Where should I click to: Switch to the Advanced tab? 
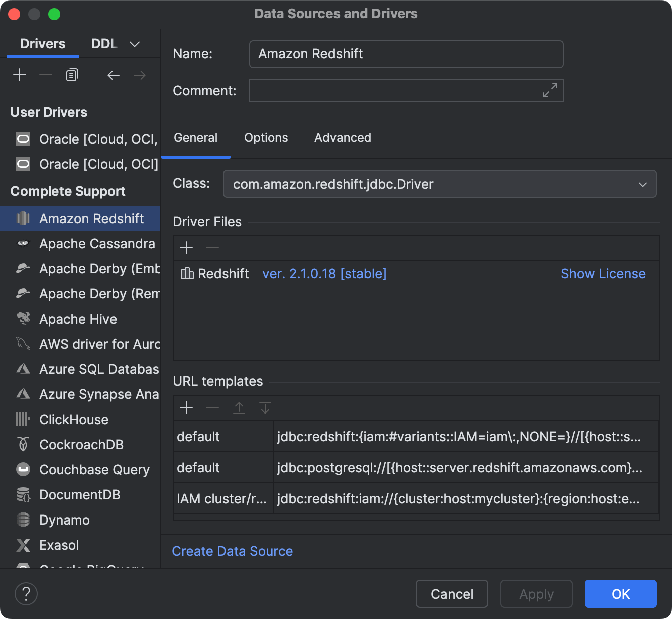pos(343,138)
